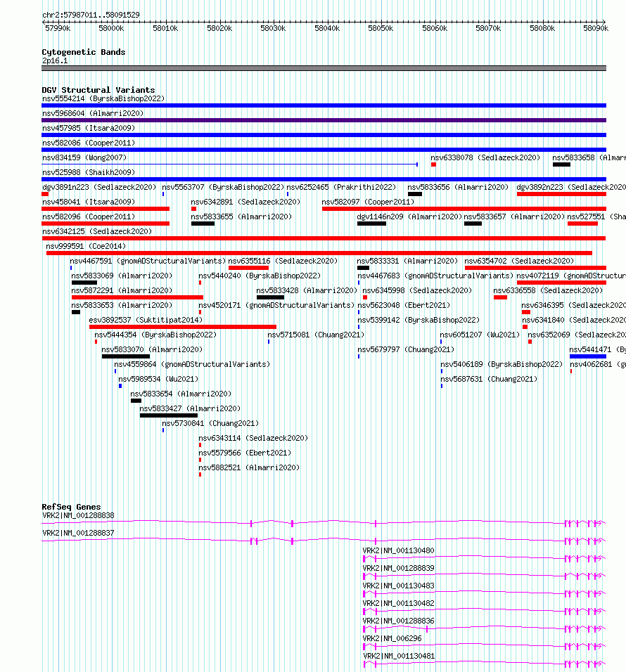Click nsv5730841 (Chuang2021) label

[x=210, y=423]
